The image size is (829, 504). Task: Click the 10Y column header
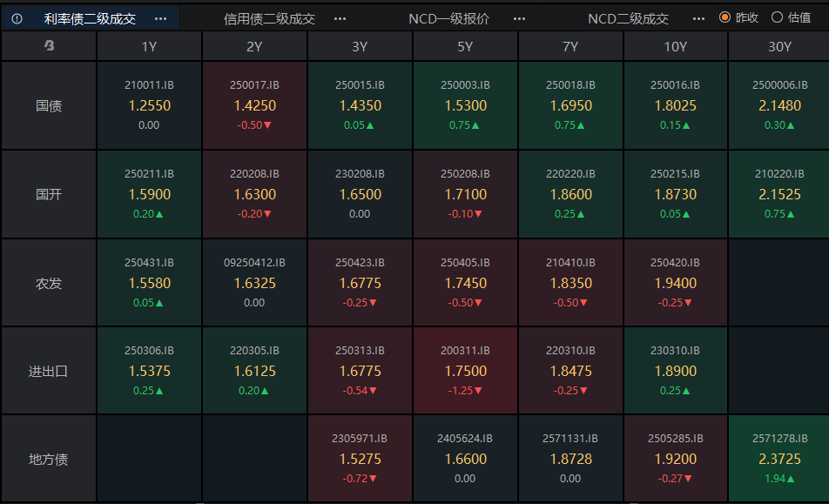click(675, 47)
